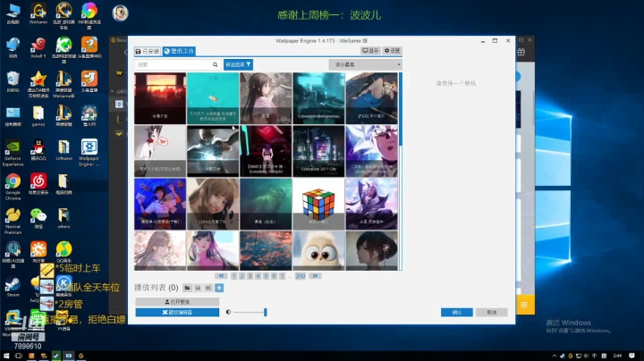Screen dimensions: 644x361
Task: Select the teal water fish wallpaper
Action: [213, 98]
